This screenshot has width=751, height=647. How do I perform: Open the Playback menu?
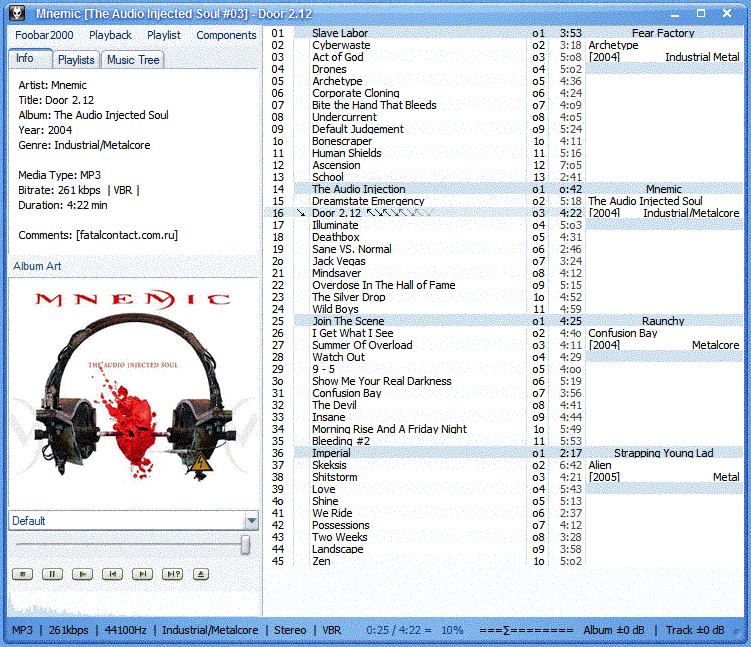[110, 35]
